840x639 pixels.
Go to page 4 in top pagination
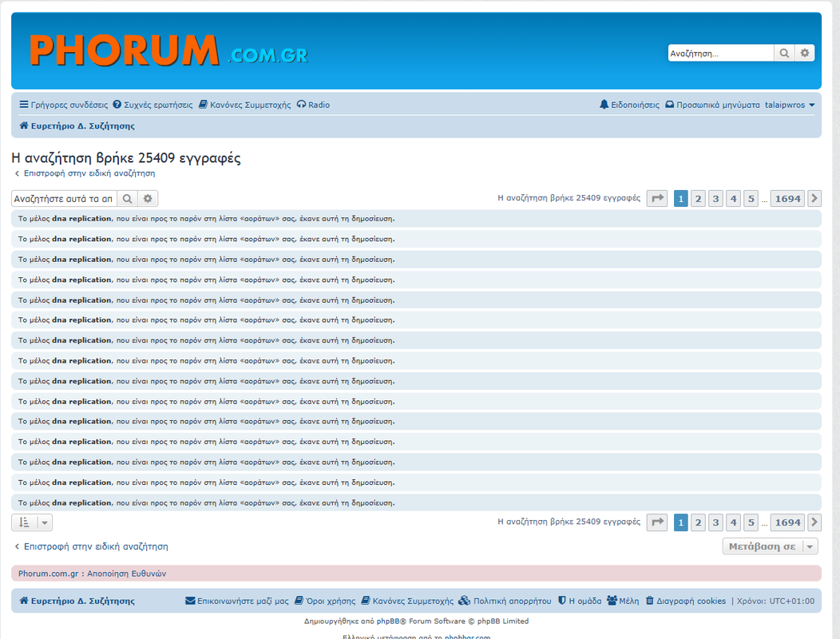pyautogui.click(x=733, y=198)
